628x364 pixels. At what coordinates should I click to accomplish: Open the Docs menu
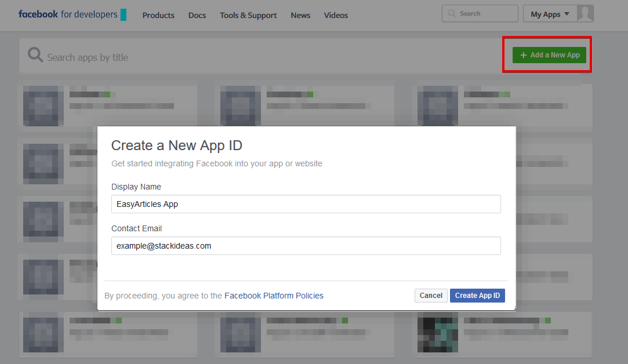197,15
